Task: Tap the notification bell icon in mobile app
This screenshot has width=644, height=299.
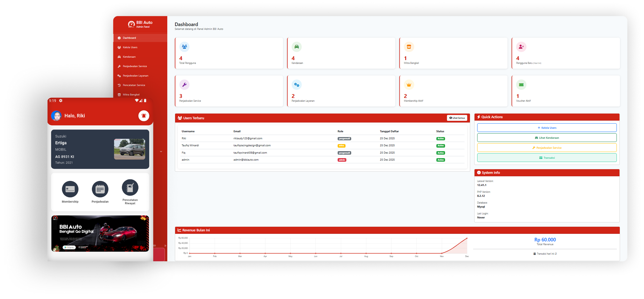Action: 144,115
